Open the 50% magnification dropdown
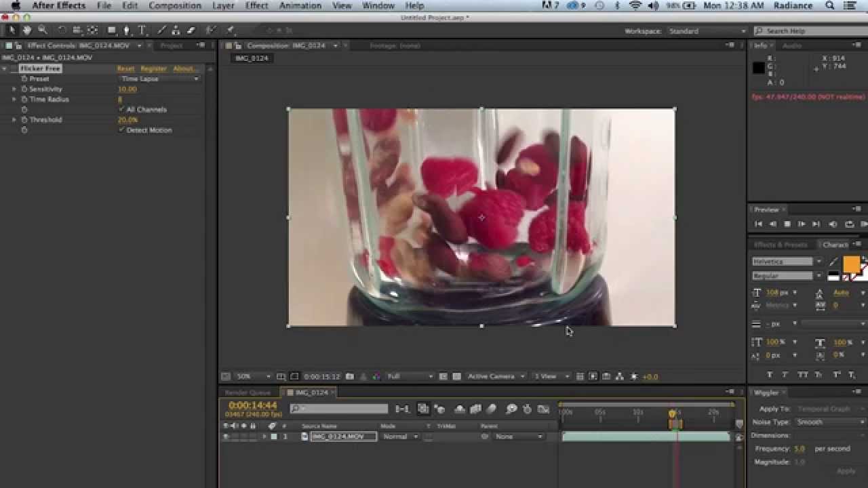 click(254, 376)
